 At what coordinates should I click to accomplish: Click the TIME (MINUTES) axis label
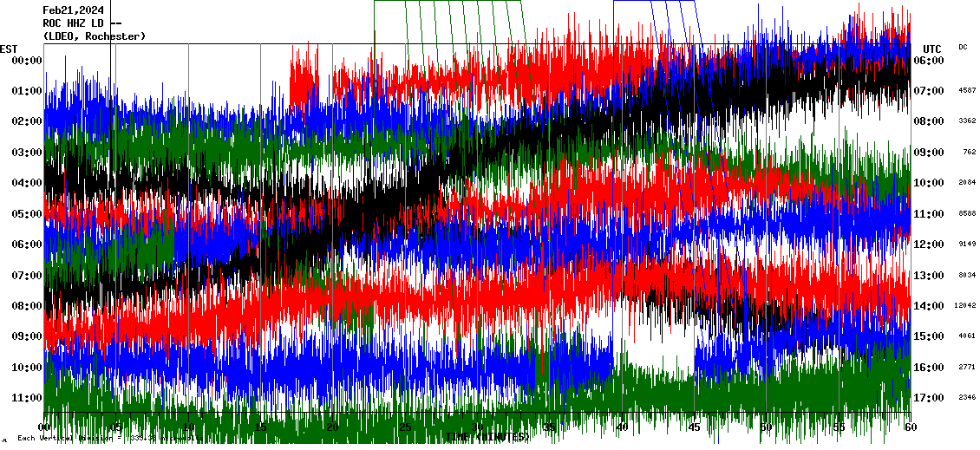[486, 437]
